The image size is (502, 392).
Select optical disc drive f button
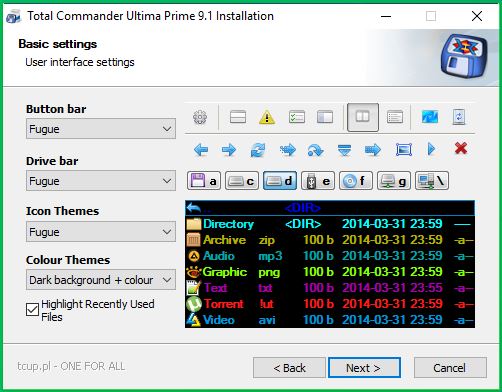click(356, 181)
